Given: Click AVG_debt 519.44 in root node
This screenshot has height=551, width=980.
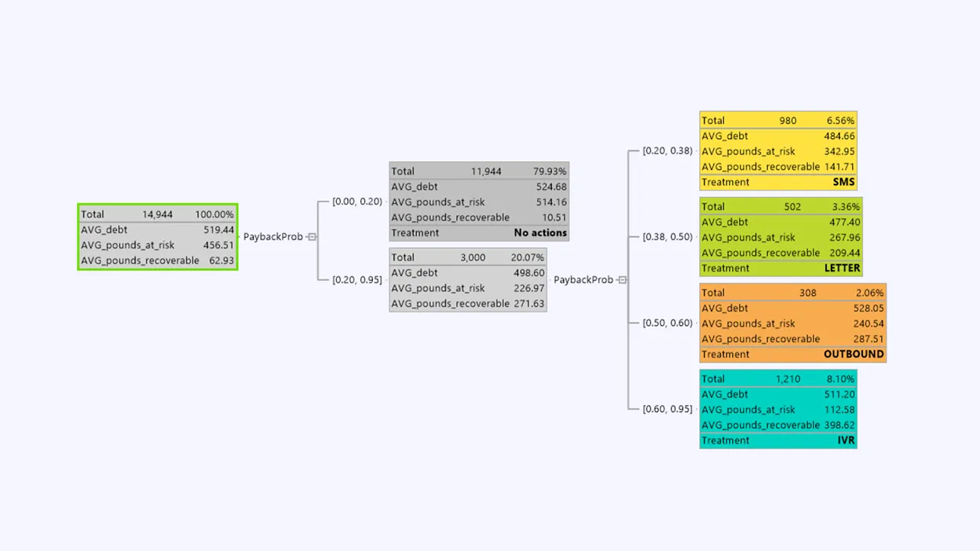Looking at the screenshot, I should tap(158, 230).
